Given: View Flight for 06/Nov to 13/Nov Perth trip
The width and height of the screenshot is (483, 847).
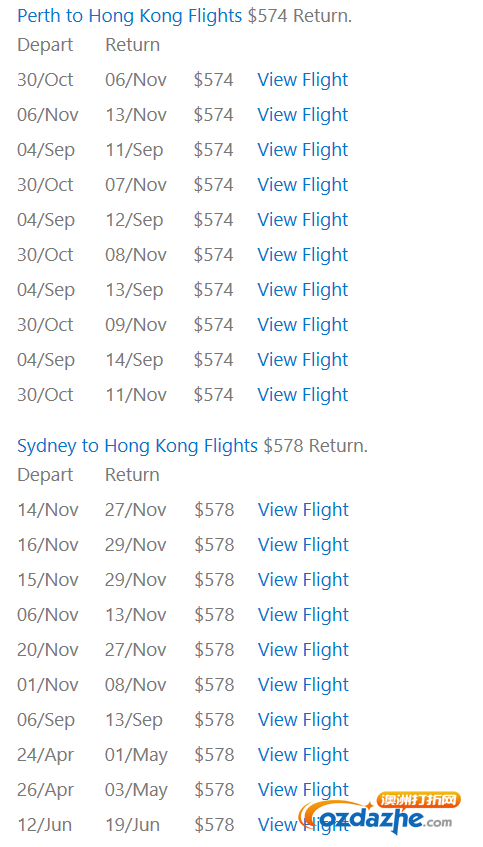Looking at the screenshot, I should tap(303, 115).
